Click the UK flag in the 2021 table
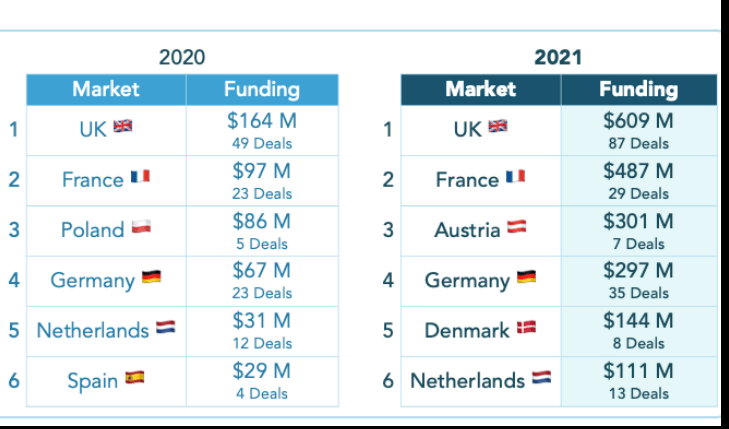This screenshot has width=729, height=429. coord(497,127)
